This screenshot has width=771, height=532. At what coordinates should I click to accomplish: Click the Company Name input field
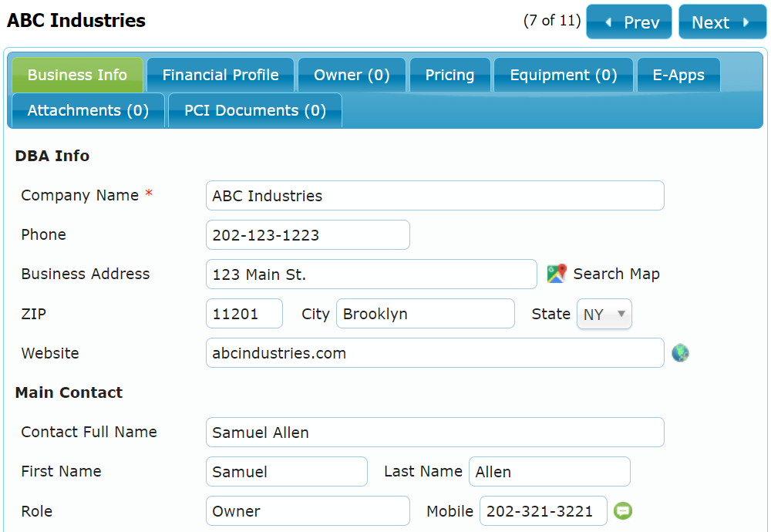[x=435, y=196]
